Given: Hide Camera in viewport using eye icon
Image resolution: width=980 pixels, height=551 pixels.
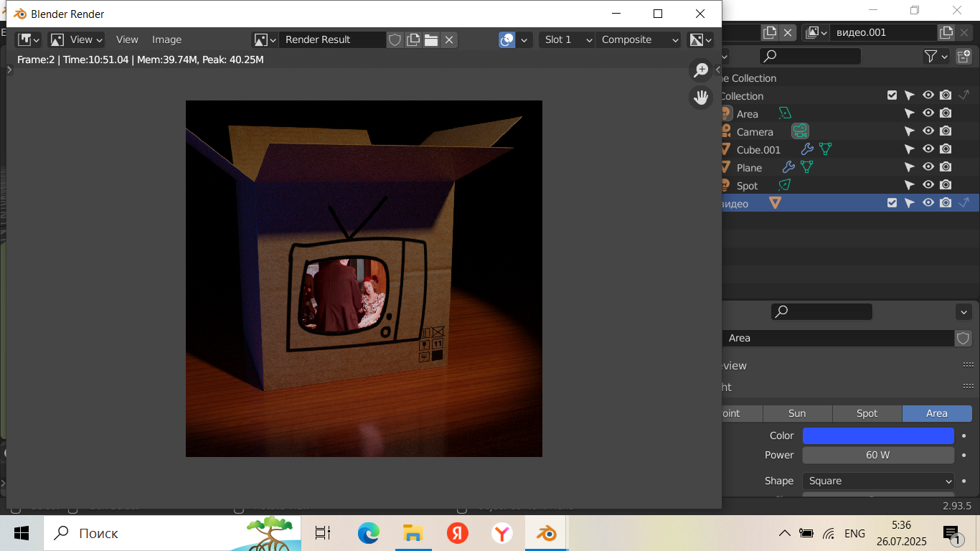Looking at the screenshot, I should (x=928, y=131).
